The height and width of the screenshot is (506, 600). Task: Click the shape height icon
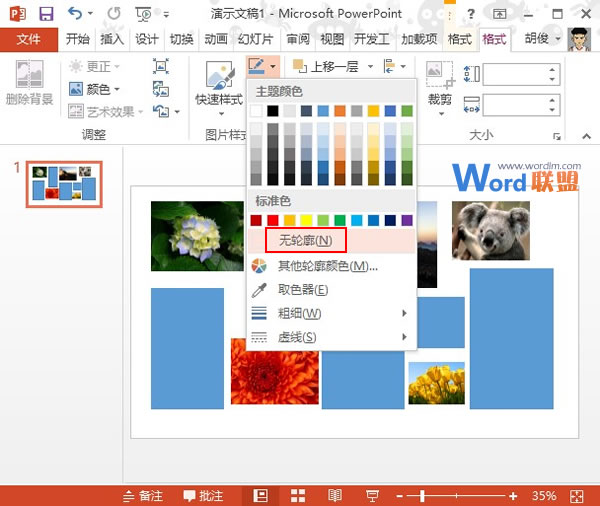click(471, 74)
